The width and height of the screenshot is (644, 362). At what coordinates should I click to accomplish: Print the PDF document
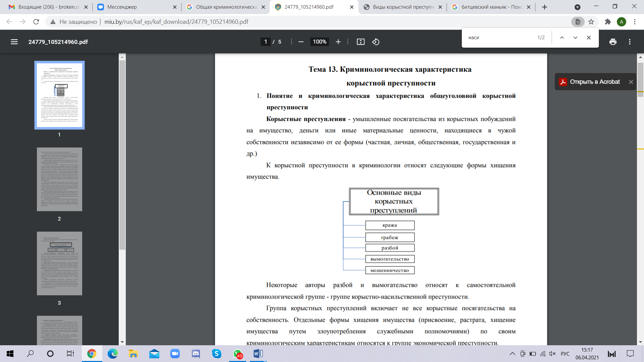point(613,42)
